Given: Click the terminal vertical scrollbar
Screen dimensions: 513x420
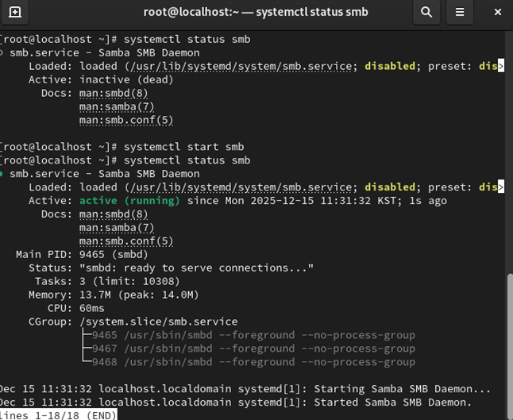Looking at the screenshot, I should (x=510, y=347).
